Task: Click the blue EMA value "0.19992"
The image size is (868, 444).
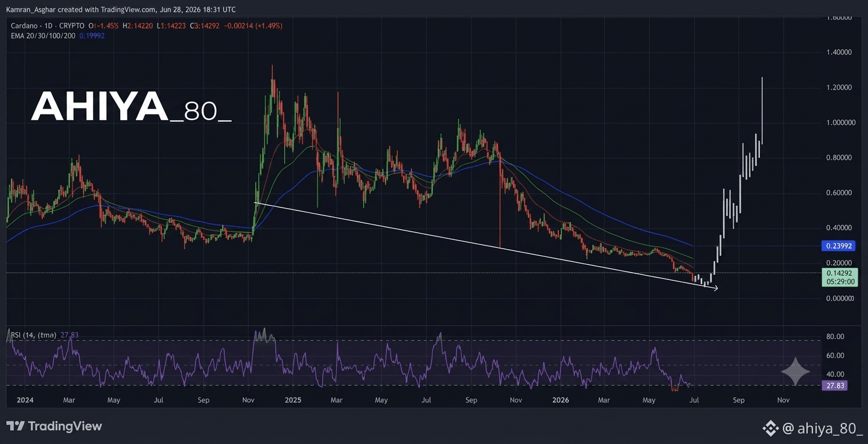Action: tap(92, 36)
